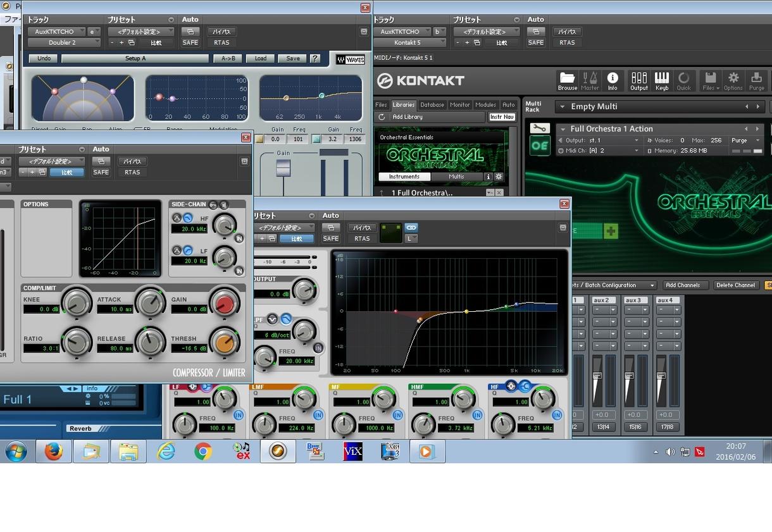Open Orchestral Essentials library info icon
Viewport: 772px width, 532px height.
pyautogui.click(x=489, y=176)
